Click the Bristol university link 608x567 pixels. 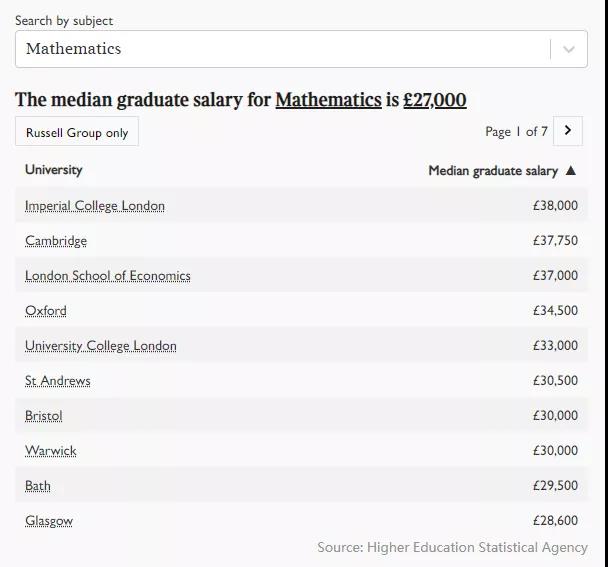point(44,416)
